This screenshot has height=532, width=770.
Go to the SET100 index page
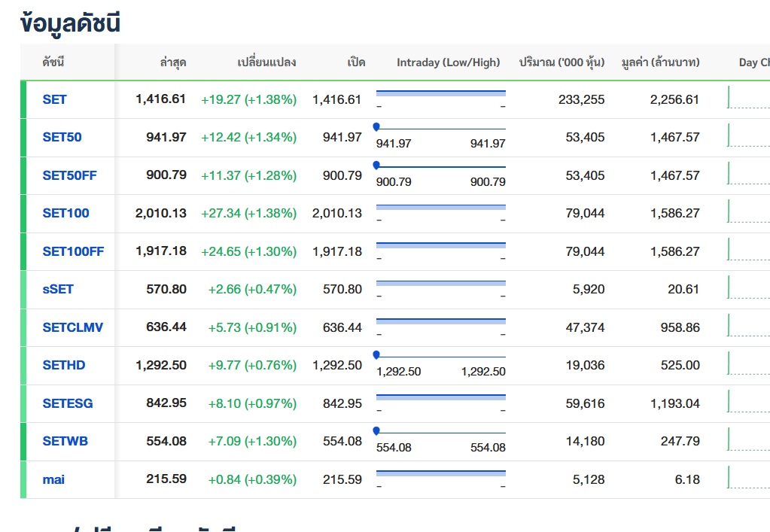pos(66,213)
